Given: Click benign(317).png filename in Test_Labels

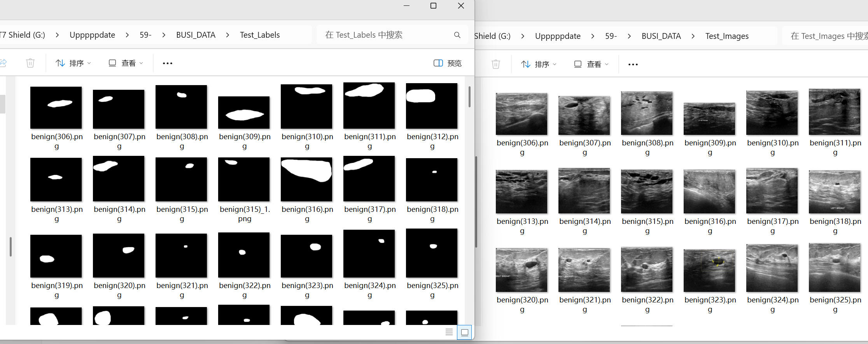Looking at the screenshot, I should [370, 214].
